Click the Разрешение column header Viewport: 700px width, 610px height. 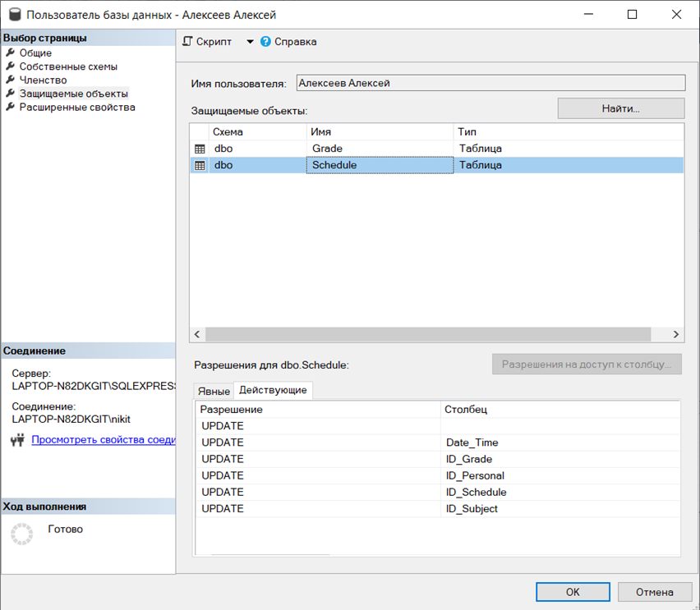click(x=318, y=409)
